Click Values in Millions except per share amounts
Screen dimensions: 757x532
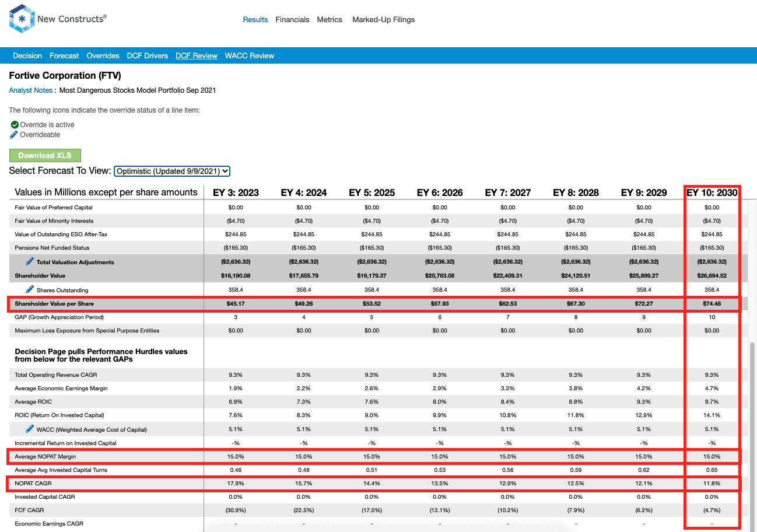106,192
